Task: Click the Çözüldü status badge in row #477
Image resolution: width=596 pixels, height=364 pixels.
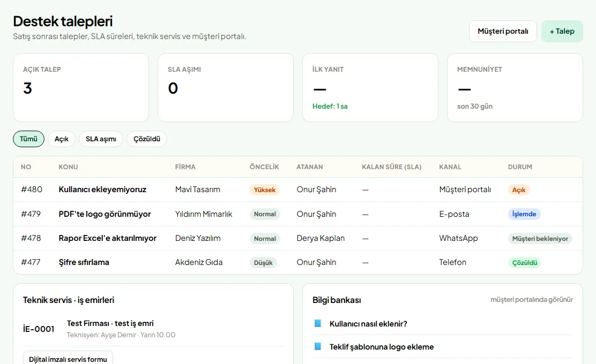Action: pyautogui.click(x=525, y=263)
